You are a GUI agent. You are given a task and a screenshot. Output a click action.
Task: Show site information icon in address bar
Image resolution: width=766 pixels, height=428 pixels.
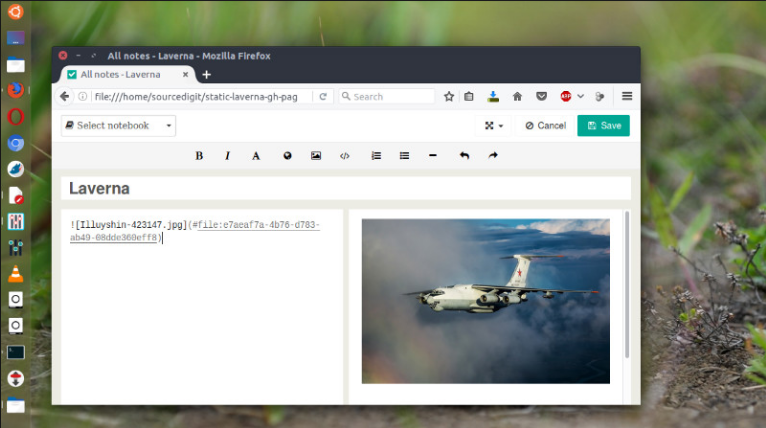(83, 96)
